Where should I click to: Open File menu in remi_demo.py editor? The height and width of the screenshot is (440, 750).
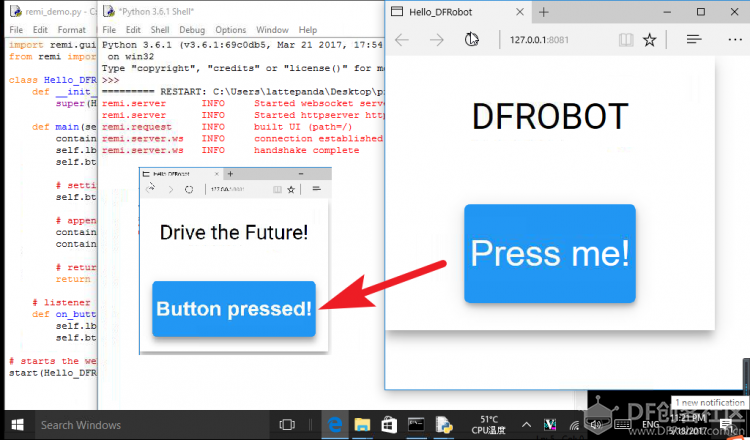click(x=16, y=30)
